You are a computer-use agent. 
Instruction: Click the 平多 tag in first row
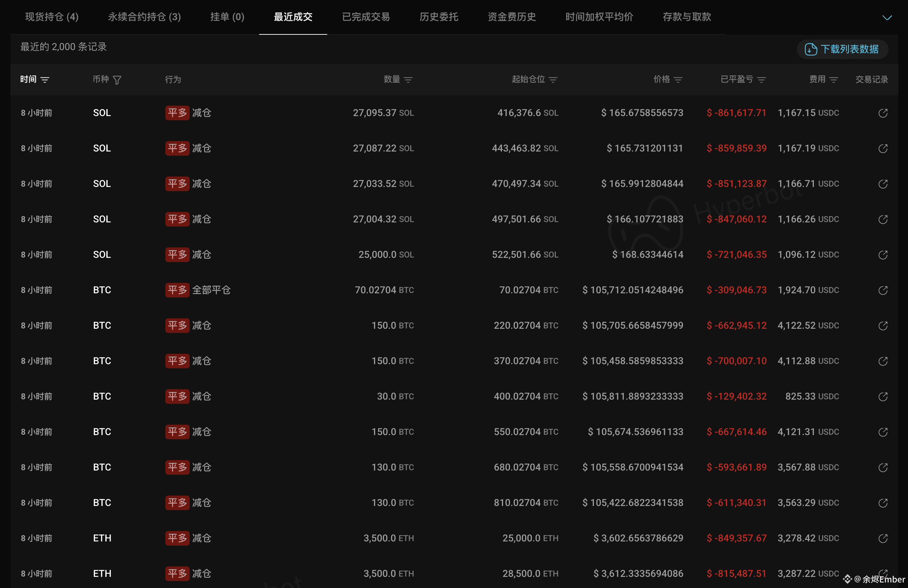177,113
